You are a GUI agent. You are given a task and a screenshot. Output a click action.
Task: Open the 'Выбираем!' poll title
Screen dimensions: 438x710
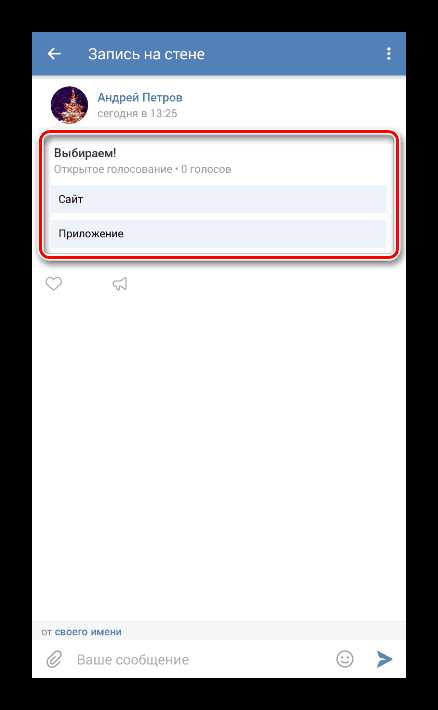(x=85, y=153)
